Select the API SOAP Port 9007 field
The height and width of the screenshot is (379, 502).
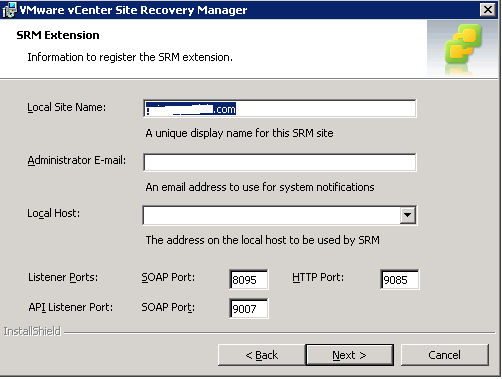point(249,309)
